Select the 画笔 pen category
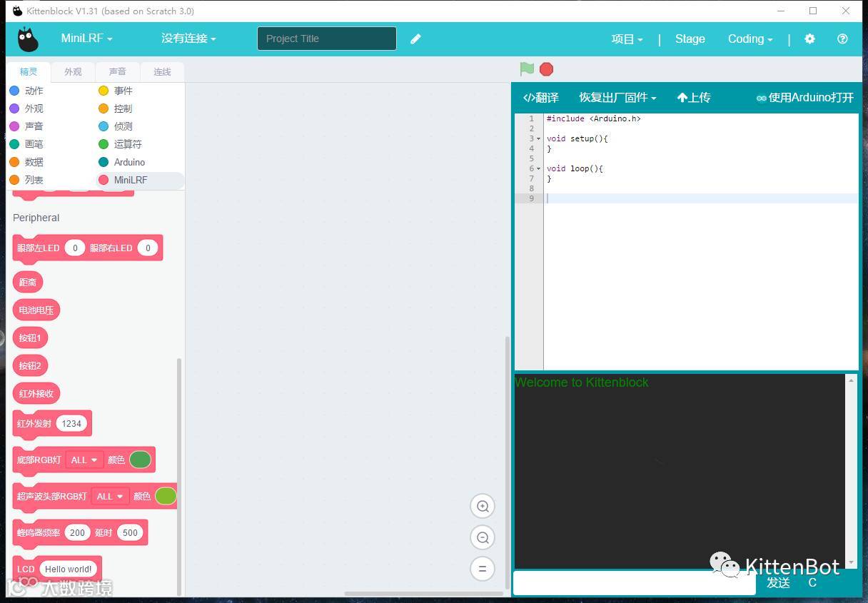Viewport: 868px width, 603px height. (26, 144)
